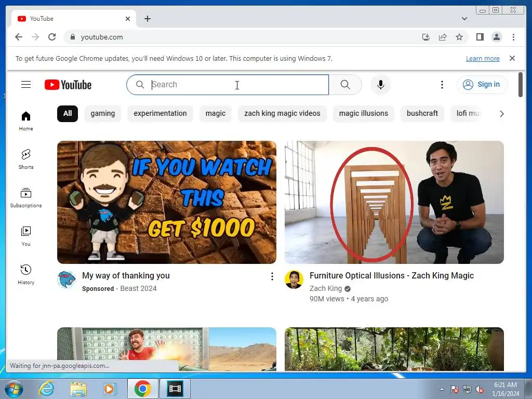Open Windows Explorer from the taskbar
The image size is (532, 399).
(78, 389)
